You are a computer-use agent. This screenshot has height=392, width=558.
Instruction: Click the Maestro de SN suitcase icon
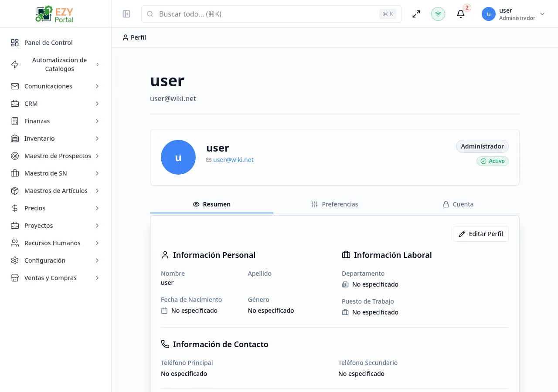15,173
